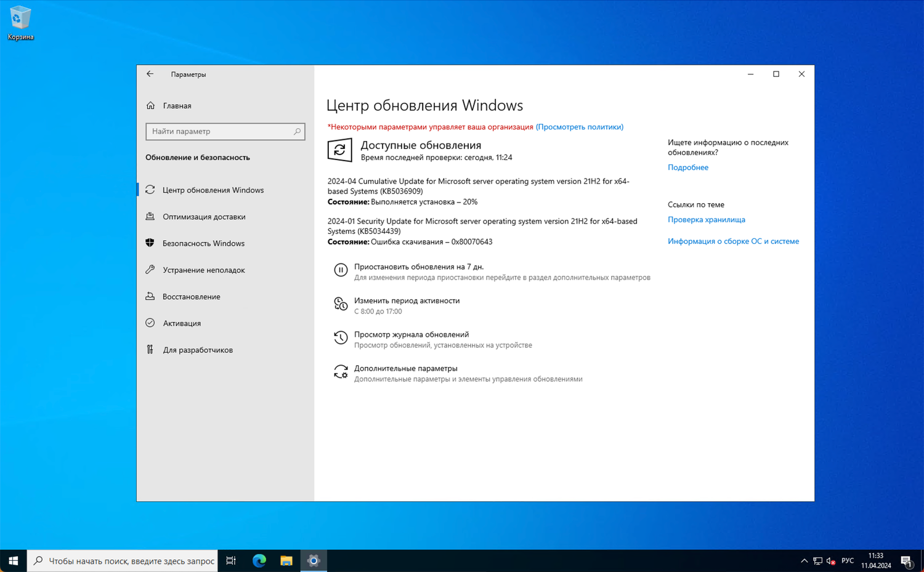Open the Windows Start menu
This screenshot has height=572, width=924.
[x=14, y=561]
